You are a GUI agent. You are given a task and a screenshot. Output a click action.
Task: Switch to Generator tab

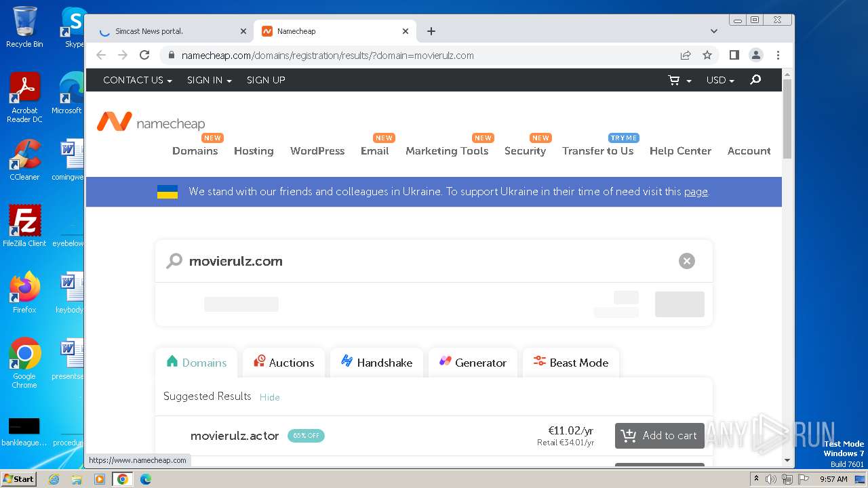coord(473,363)
